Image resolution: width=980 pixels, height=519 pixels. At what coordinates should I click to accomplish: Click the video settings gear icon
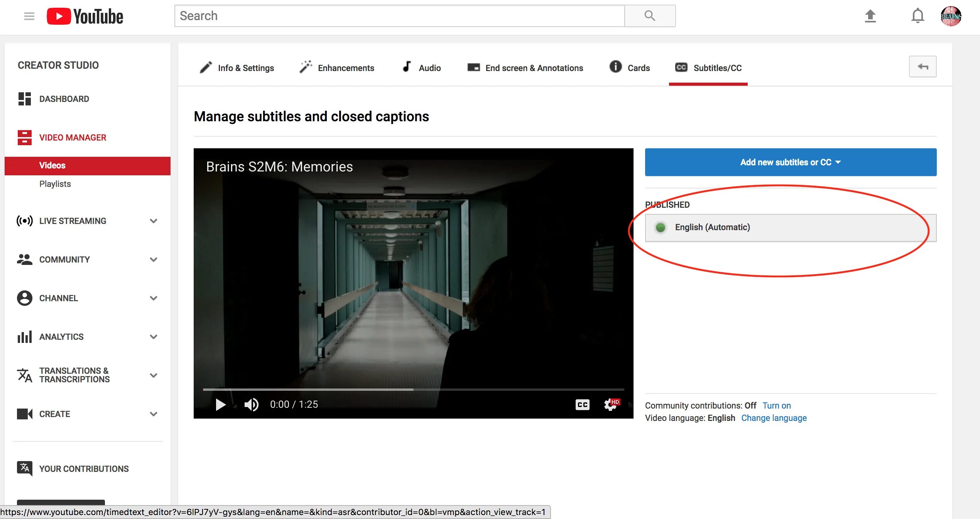tap(609, 404)
